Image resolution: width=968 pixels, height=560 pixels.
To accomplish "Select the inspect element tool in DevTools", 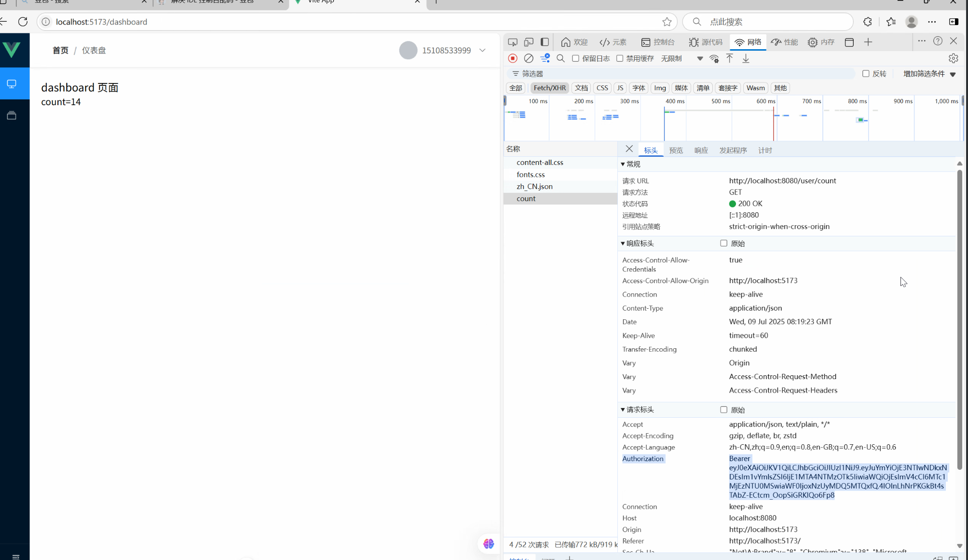I will [x=513, y=42].
